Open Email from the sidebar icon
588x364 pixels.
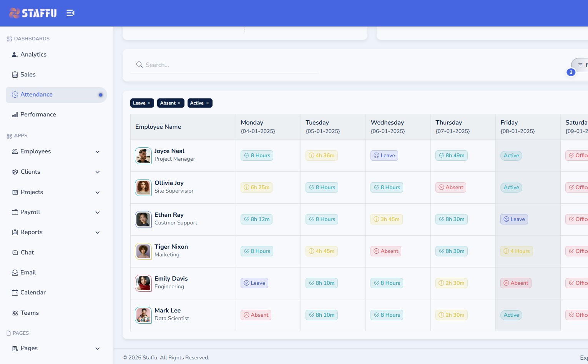(x=15, y=273)
